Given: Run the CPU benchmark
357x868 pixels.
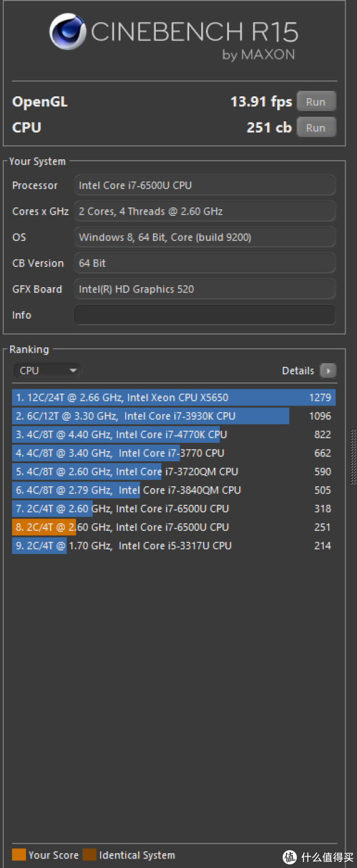Looking at the screenshot, I should [x=316, y=127].
